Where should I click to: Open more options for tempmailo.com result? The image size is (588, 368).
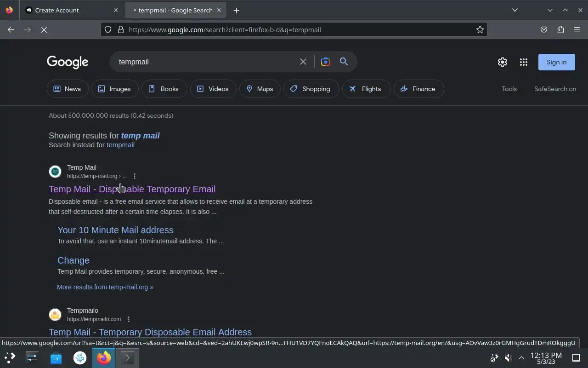129,319
